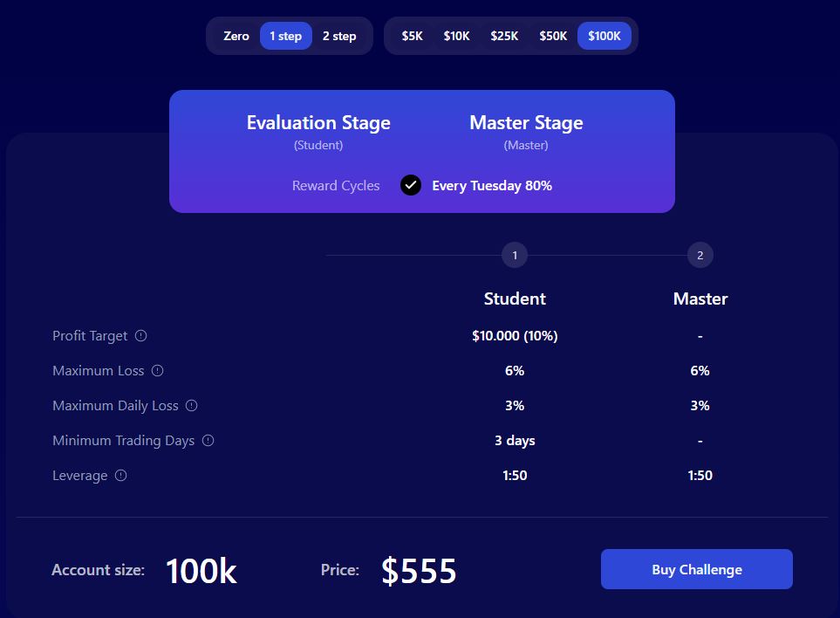Click the Buy Challenge button
The width and height of the screenshot is (840, 618).
[696, 569]
